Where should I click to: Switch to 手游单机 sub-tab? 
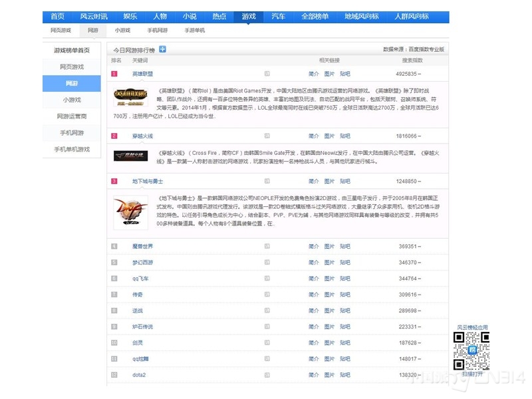click(x=194, y=30)
